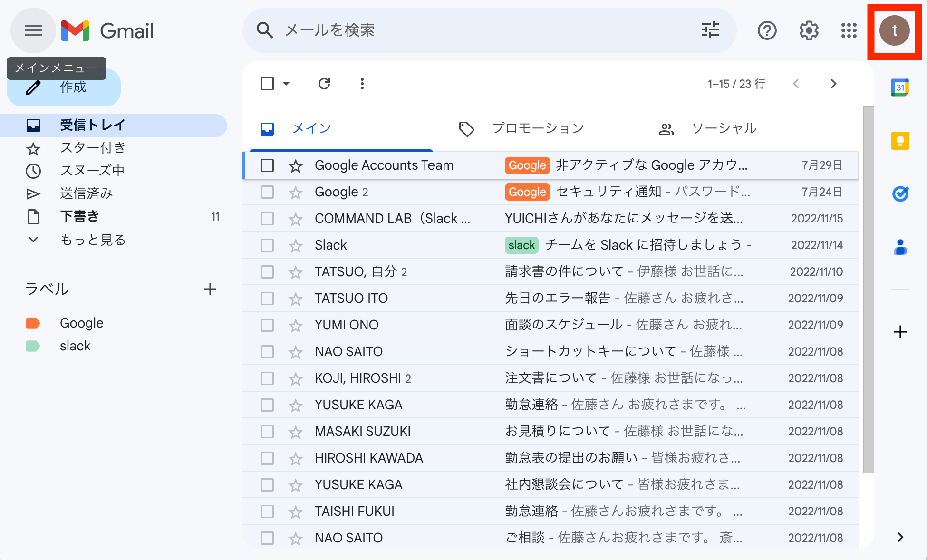The image size is (927, 560).
Task: Open Google Contacts side panel
Action: point(900,247)
